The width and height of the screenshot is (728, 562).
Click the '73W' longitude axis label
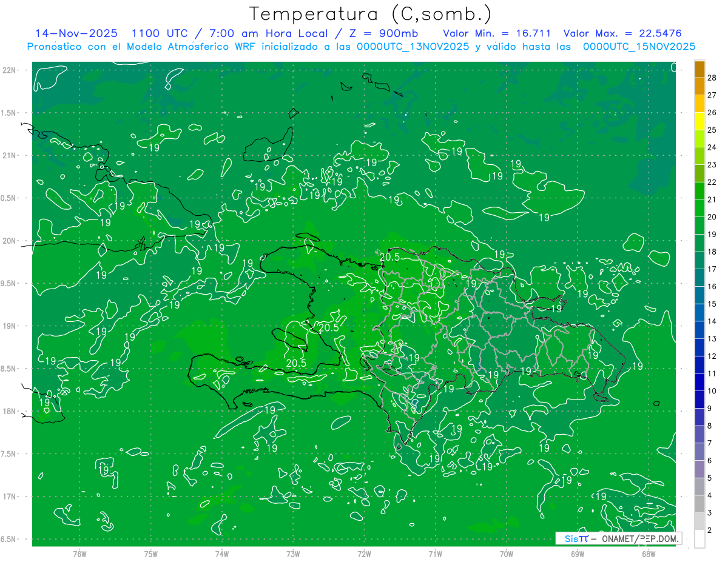tap(293, 554)
